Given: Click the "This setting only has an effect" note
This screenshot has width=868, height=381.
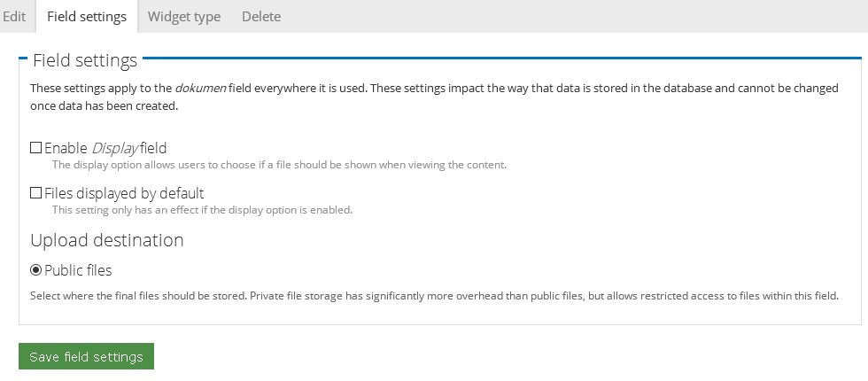Looking at the screenshot, I should pyautogui.click(x=202, y=210).
